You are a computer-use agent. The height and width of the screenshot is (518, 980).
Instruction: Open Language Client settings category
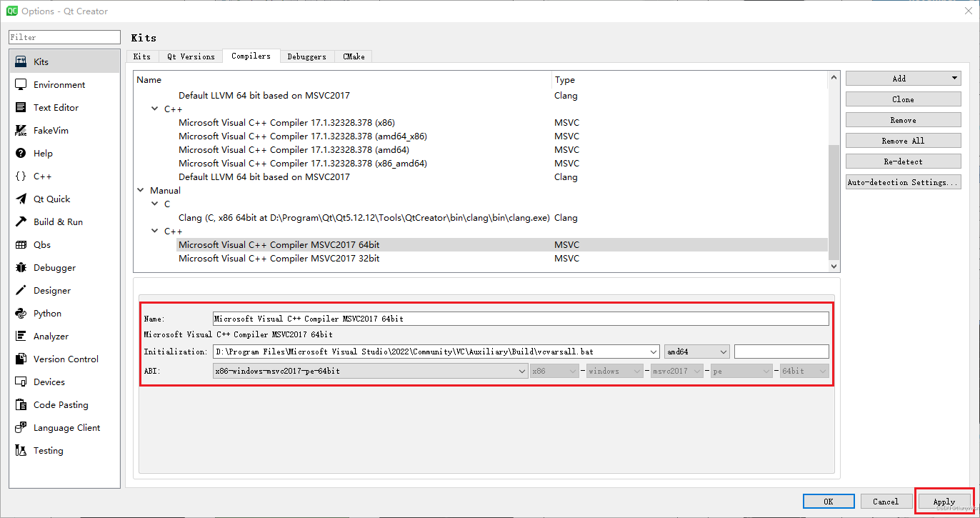coord(64,427)
